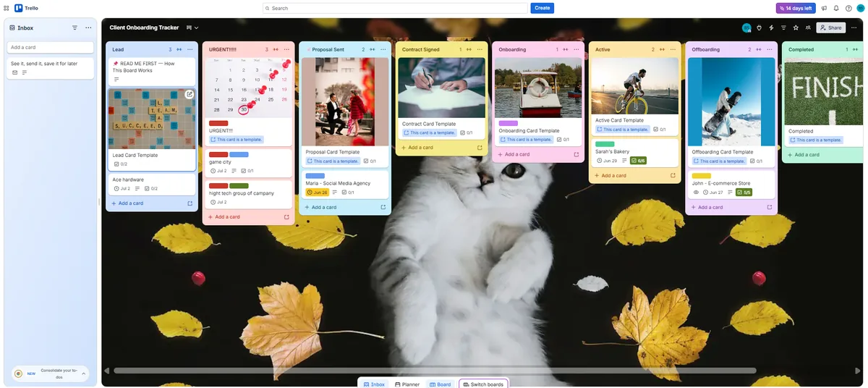The height and width of the screenshot is (388, 868).
Task: Open the Automation lightning bolt icon
Action: (771, 28)
